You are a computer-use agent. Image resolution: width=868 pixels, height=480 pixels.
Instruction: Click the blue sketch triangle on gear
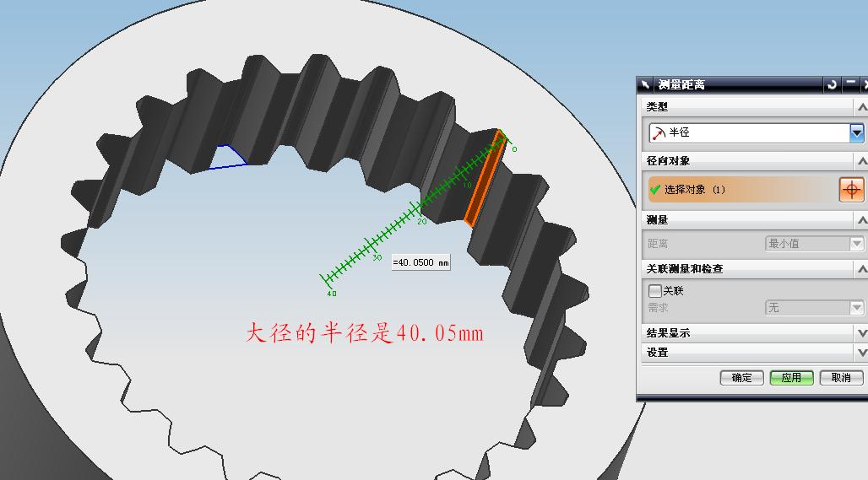[x=227, y=157]
